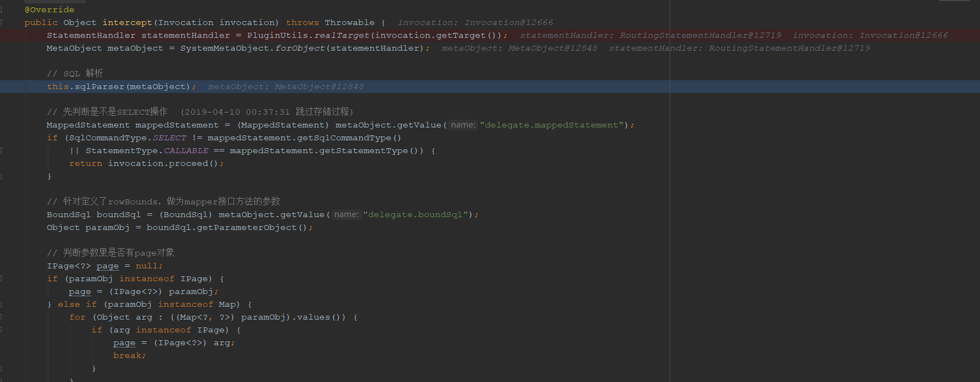Collapse the 'if (arg instanceof IPage)' fold marker
980x382 pixels.
tap(2, 330)
